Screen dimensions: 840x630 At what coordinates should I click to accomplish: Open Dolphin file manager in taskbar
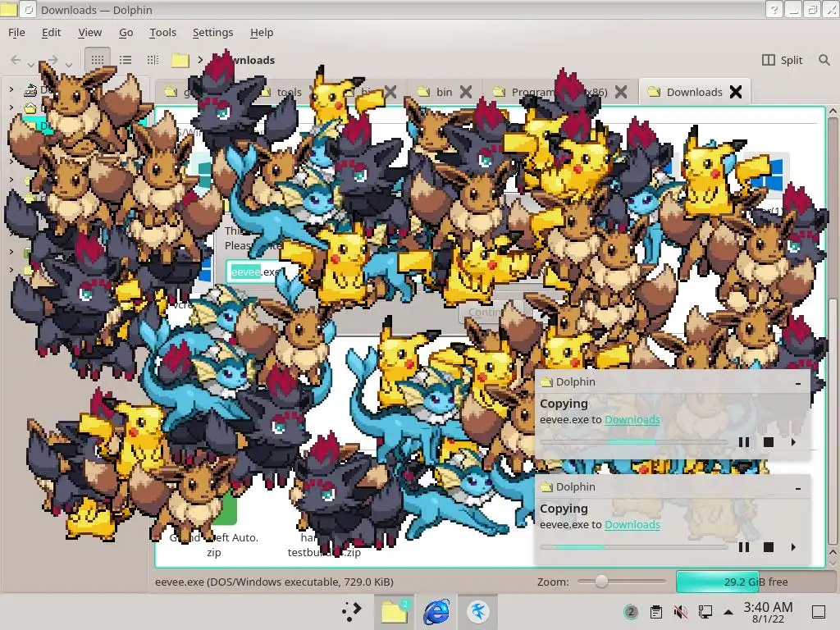pos(395,611)
